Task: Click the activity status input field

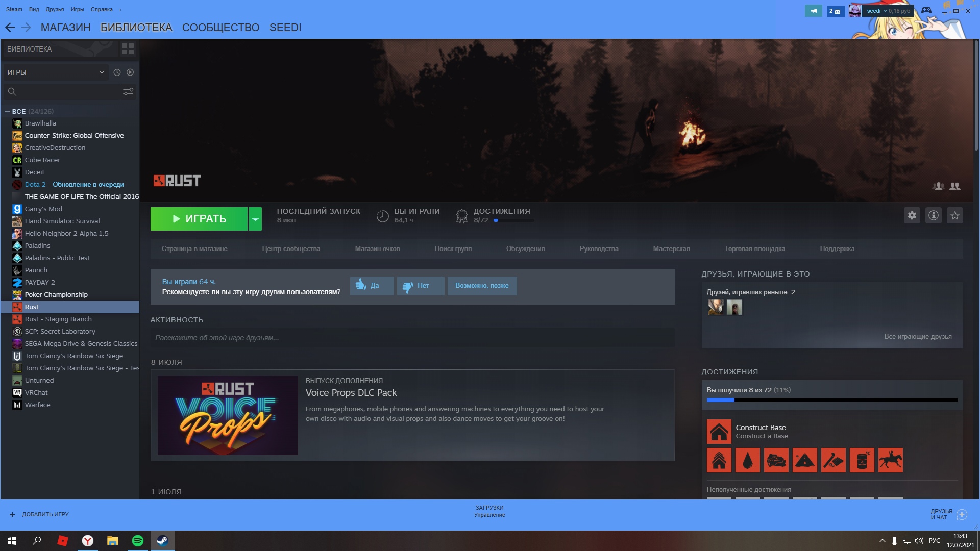Action: click(x=412, y=338)
